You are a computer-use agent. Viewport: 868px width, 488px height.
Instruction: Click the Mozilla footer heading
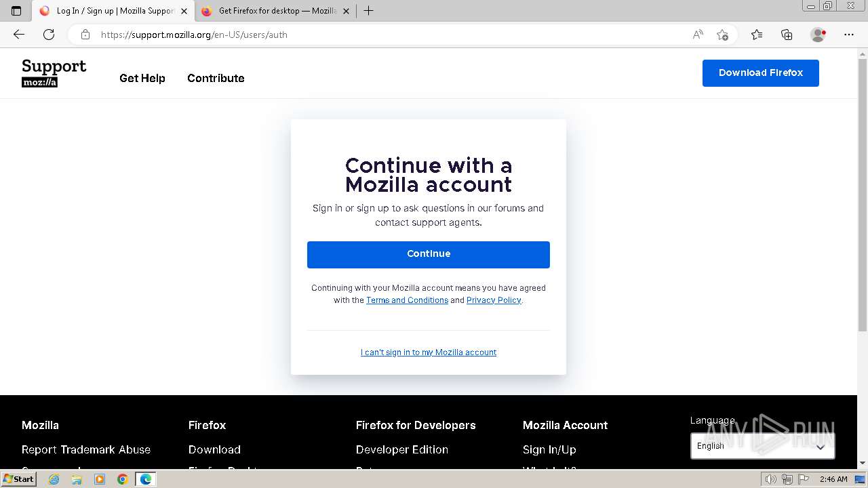point(40,425)
